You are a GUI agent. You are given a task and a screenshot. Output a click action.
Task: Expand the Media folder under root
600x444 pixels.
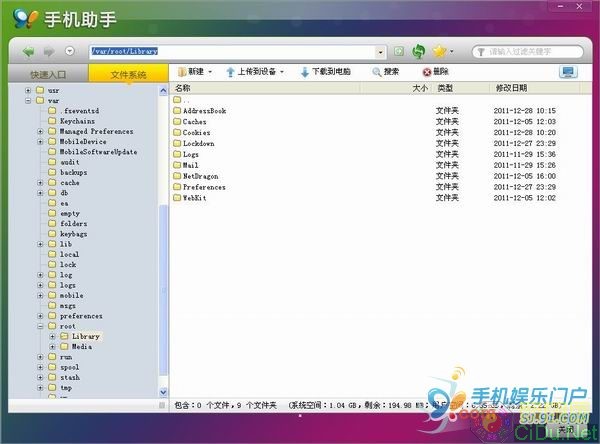pyautogui.click(x=52, y=347)
